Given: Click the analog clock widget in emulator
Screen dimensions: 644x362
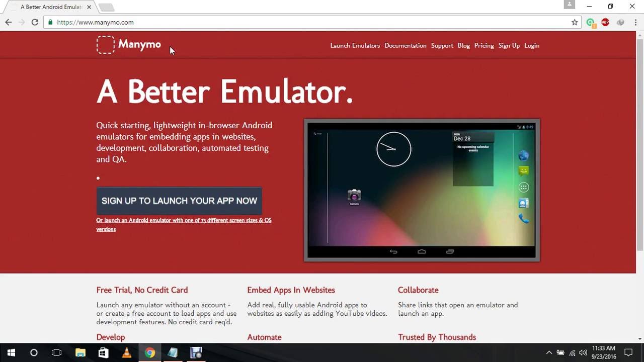Looking at the screenshot, I should [394, 149].
